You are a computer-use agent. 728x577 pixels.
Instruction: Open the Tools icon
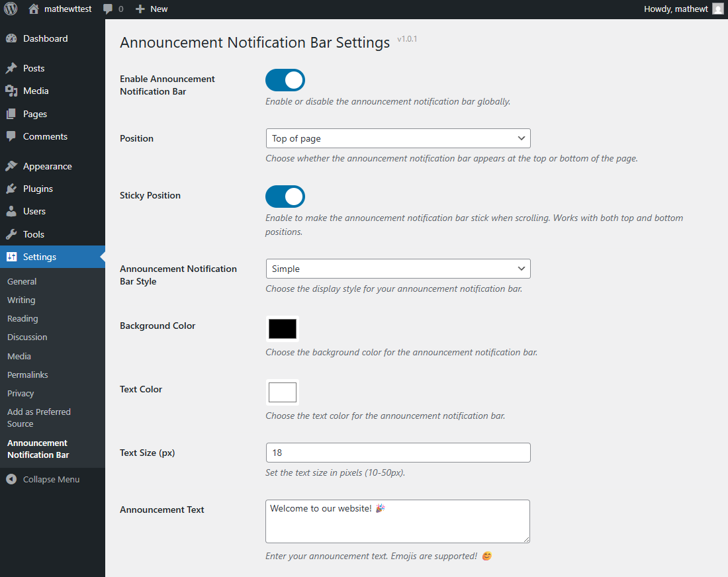[x=12, y=234]
